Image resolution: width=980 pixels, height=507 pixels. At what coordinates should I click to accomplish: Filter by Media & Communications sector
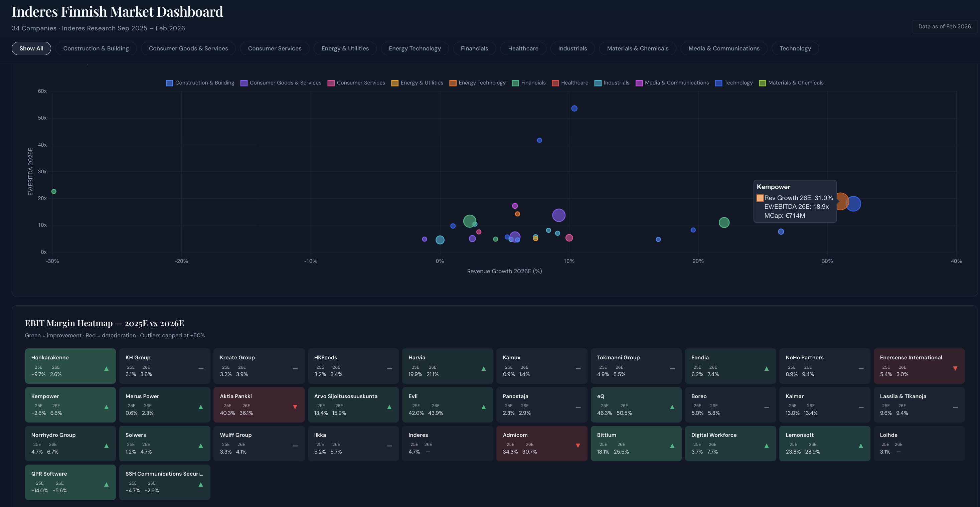click(x=723, y=48)
